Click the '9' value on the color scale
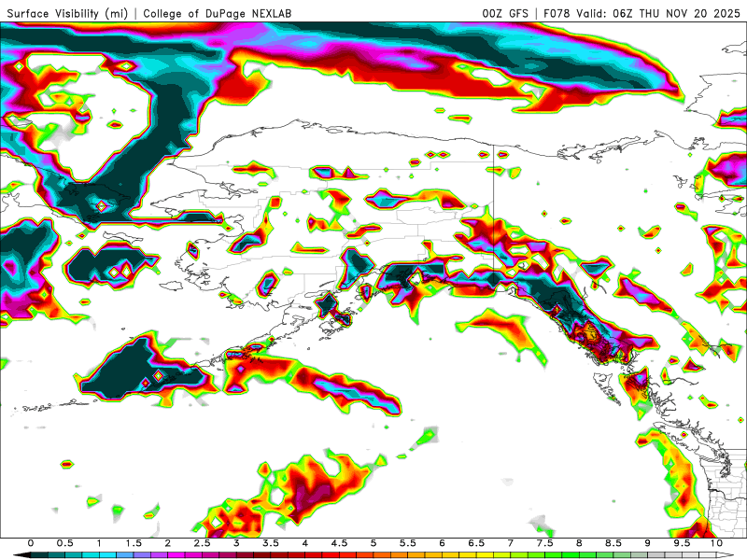The image size is (747, 560). [x=648, y=543]
